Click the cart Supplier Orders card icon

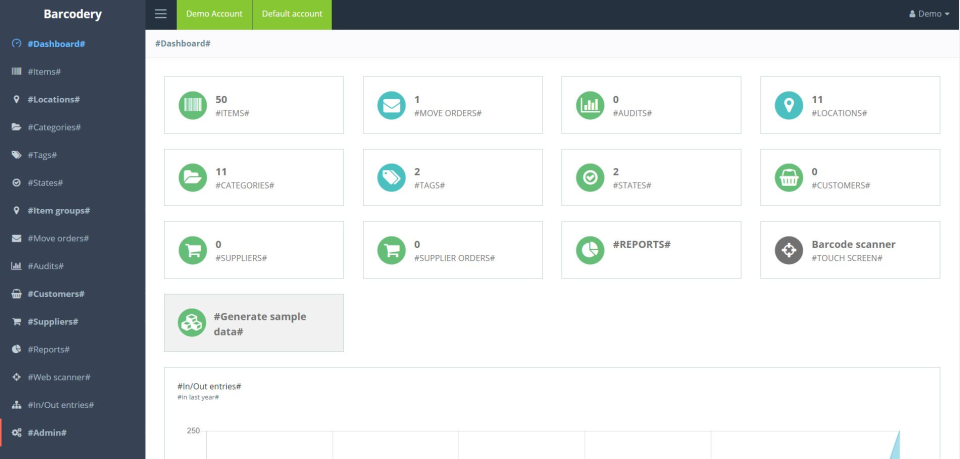[391, 250]
